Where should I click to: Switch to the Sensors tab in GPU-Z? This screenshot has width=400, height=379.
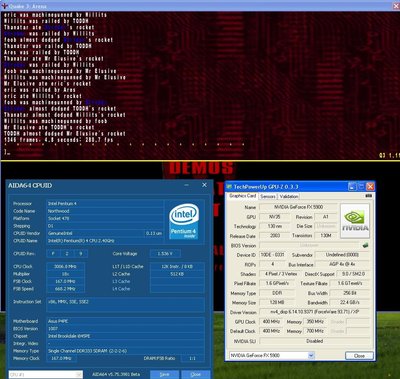268,196
